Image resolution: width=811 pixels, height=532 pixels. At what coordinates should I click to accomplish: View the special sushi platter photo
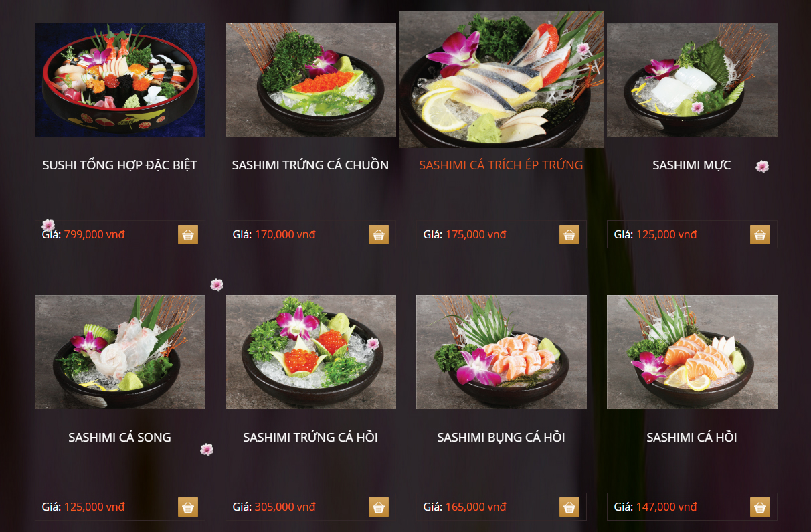pyautogui.click(x=120, y=80)
